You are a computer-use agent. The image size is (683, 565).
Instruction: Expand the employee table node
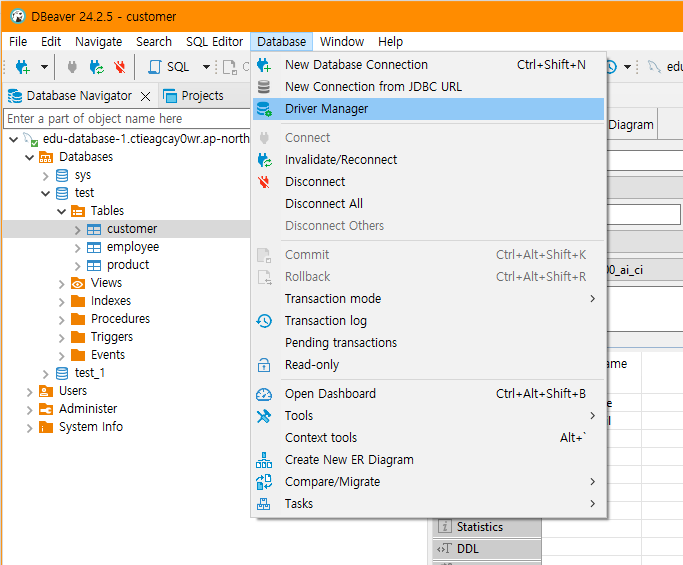[x=78, y=248]
